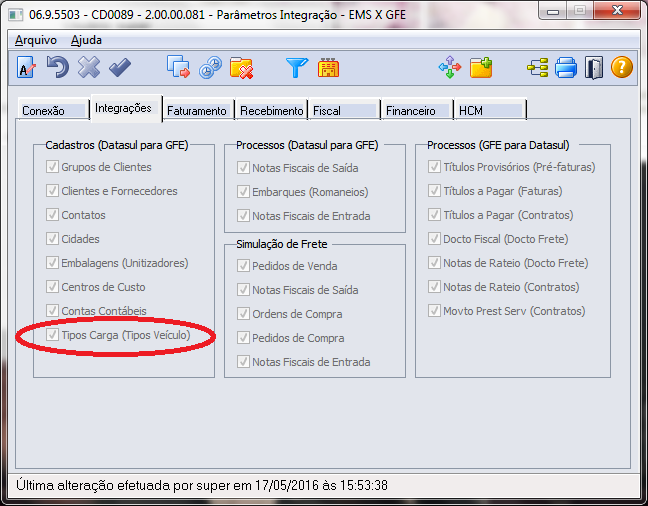Open the Financeiro tab
The width and height of the screenshot is (648, 506).
click(x=417, y=110)
